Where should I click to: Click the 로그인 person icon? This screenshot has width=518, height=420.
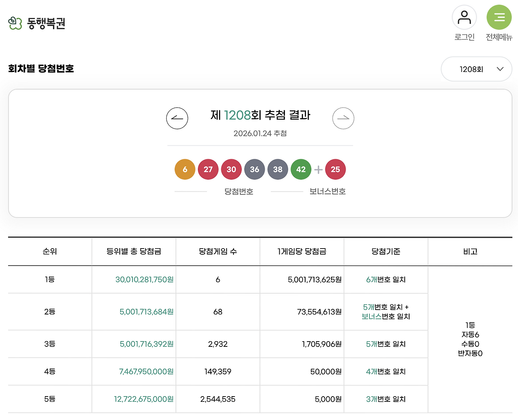point(464,17)
